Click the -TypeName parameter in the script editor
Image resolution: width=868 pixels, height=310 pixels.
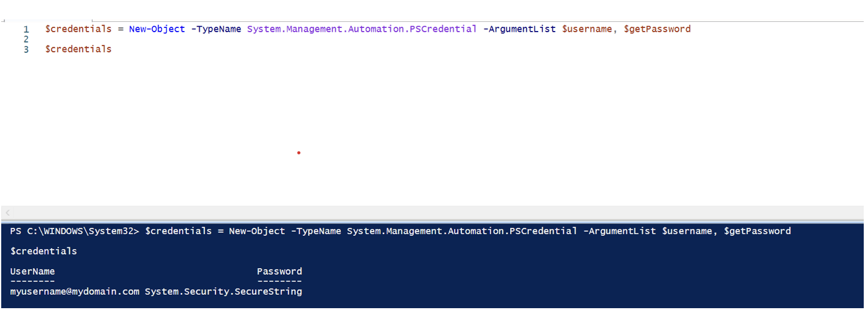[x=216, y=29]
